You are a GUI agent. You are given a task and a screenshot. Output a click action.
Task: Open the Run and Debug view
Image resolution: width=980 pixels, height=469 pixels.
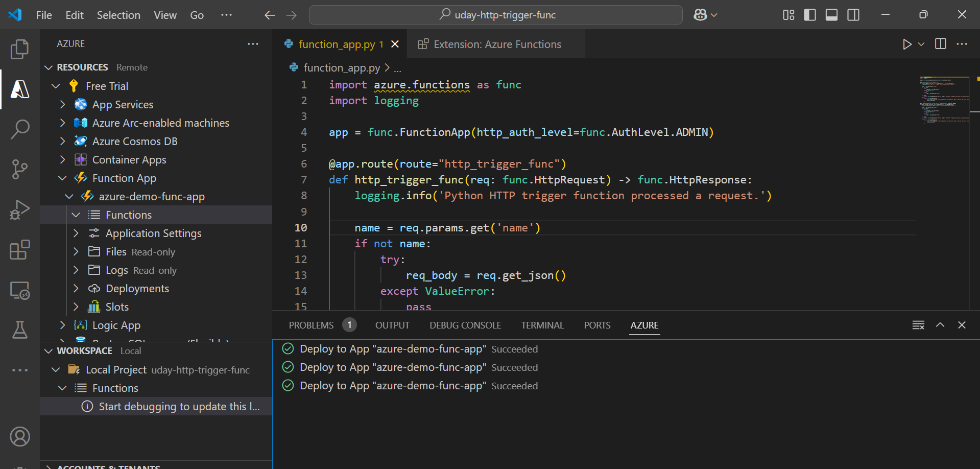click(19, 209)
